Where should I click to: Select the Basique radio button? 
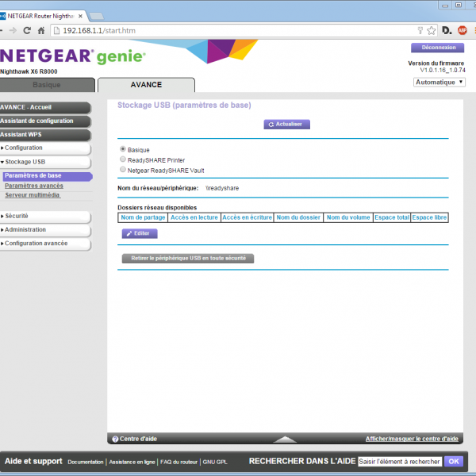122,149
